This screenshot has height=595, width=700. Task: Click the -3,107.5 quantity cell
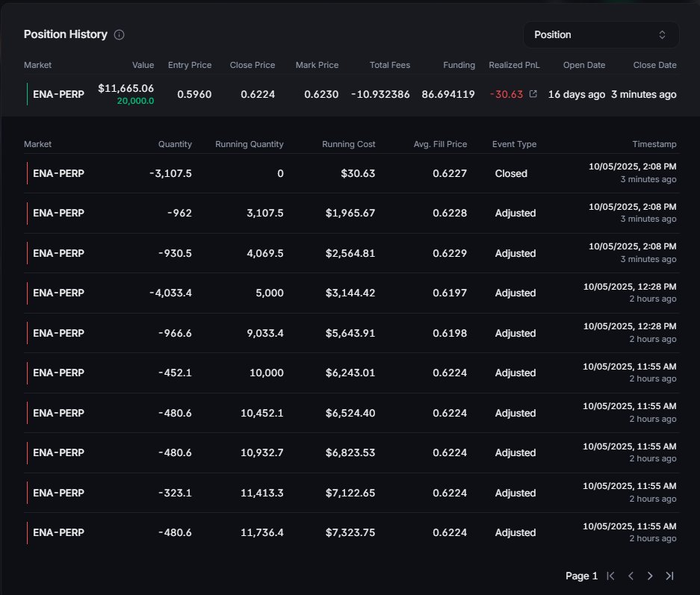(x=170, y=173)
